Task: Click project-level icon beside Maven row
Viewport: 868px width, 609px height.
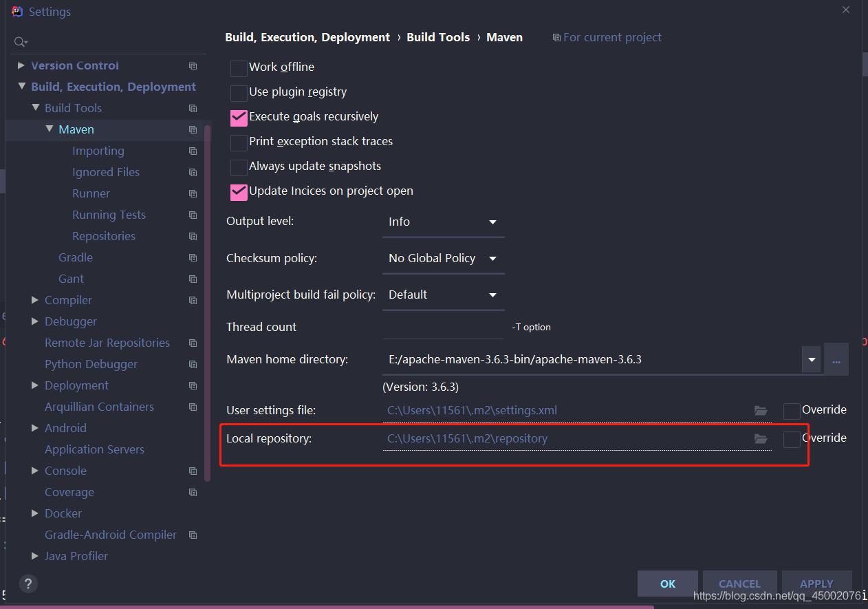Action: tap(193, 130)
